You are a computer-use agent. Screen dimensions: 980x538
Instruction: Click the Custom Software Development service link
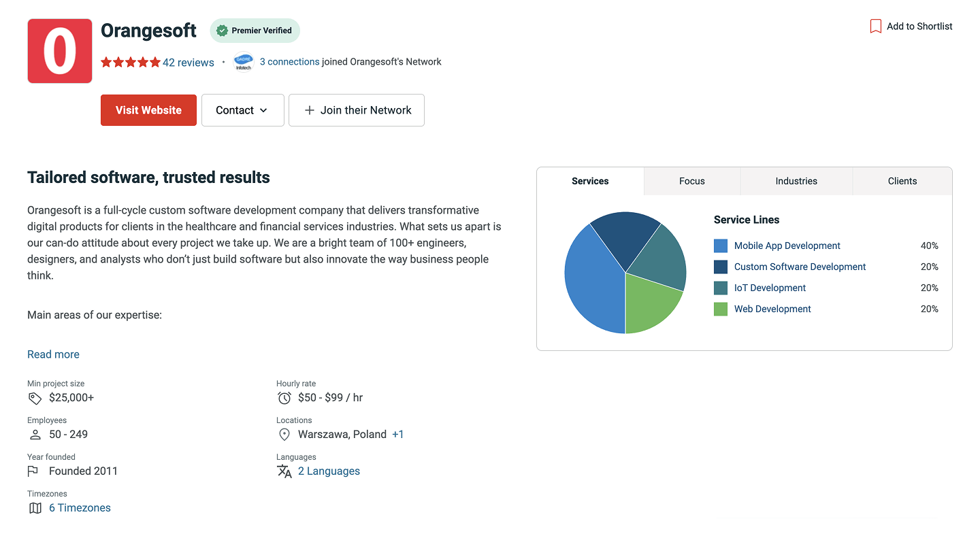(x=800, y=267)
